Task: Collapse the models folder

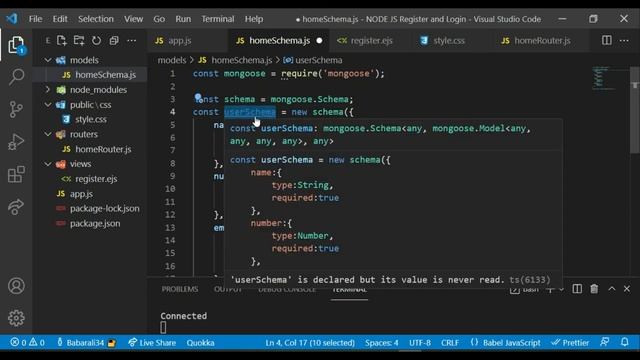Action: (x=48, y=60)
